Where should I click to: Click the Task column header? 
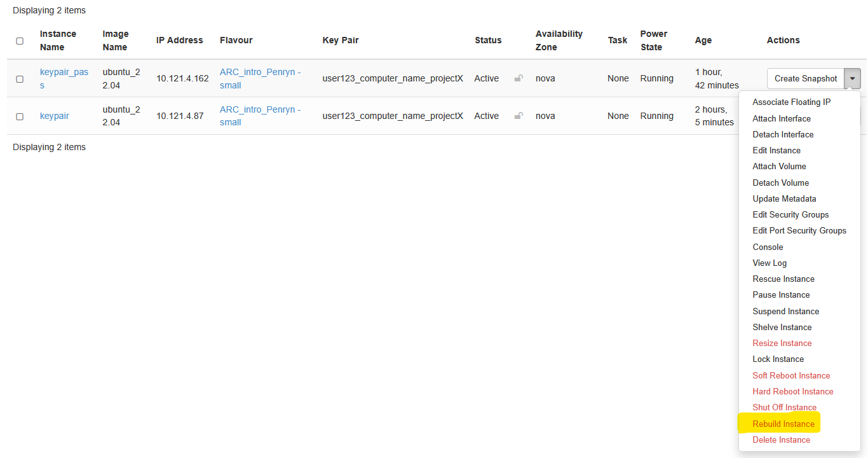[618, 40]
